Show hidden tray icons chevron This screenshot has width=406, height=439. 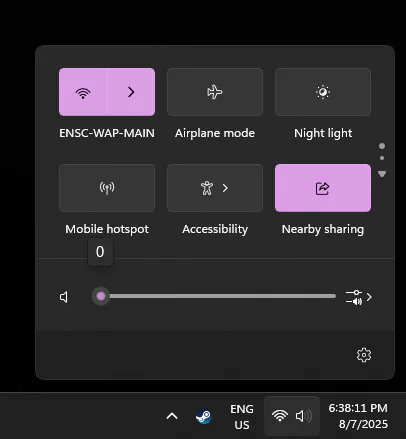pyautogui.click(x=172, y=416)
